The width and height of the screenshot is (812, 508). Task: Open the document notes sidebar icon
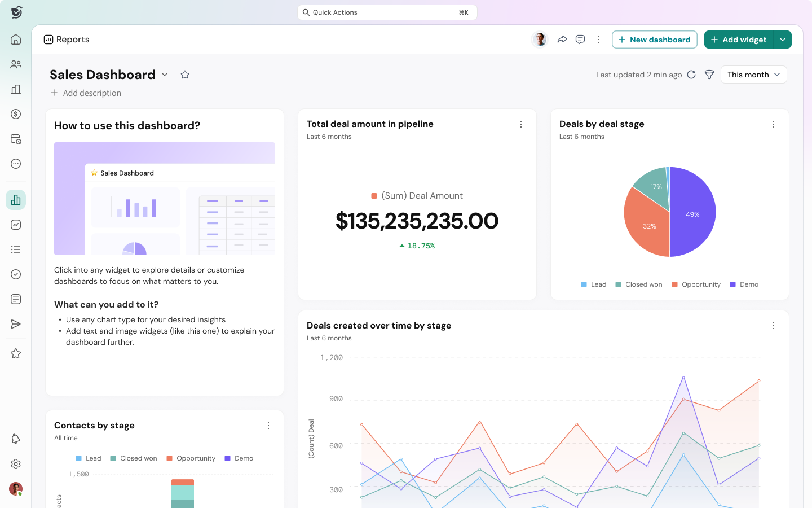pyautogui.click(x=16, y=299)
